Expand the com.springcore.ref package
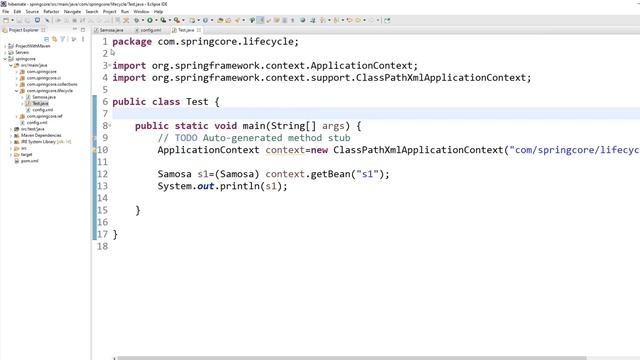Image resolution: width=640 pixels, height=360 pixels. click(x=17, y=116)
